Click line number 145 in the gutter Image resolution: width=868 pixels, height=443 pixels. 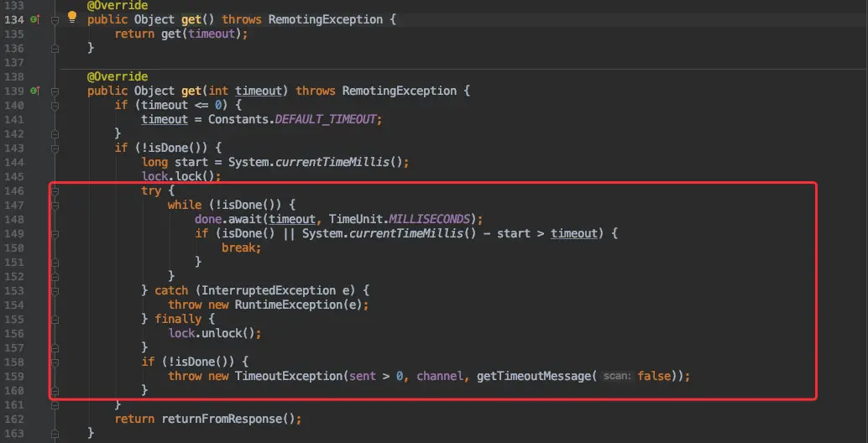(13, 176)
